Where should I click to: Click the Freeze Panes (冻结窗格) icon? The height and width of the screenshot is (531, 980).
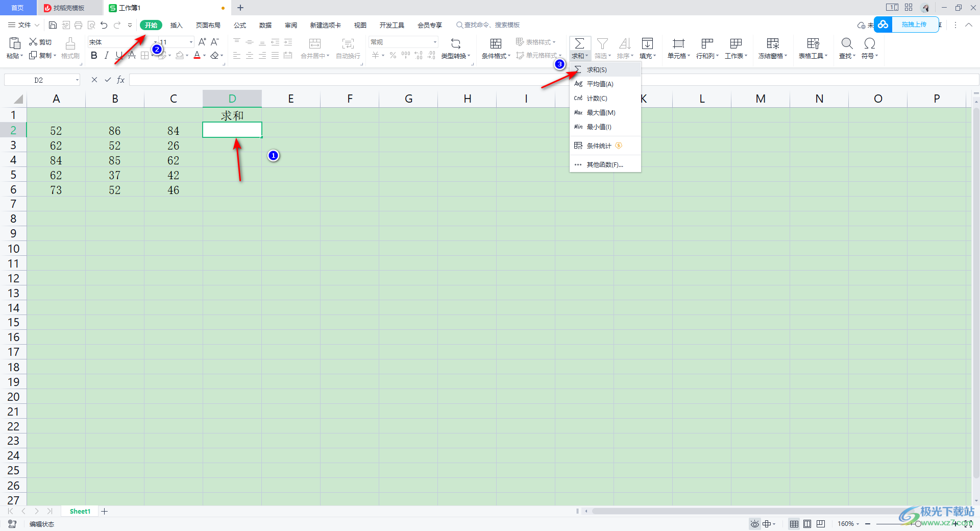point(773,43)
